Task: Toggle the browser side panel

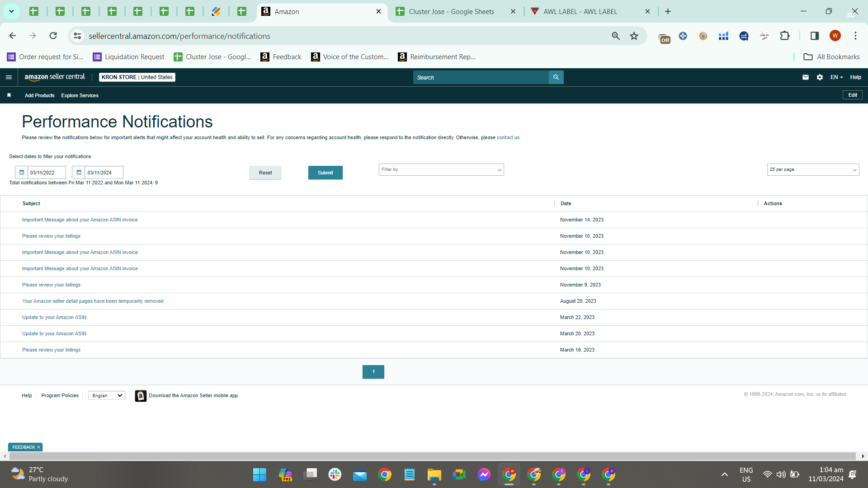Action: pyautogui.click(x=815, y=36)
